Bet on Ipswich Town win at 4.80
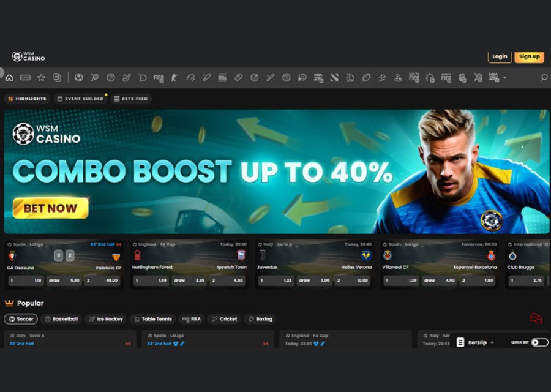551x392 pixels. tap(228, 281)
